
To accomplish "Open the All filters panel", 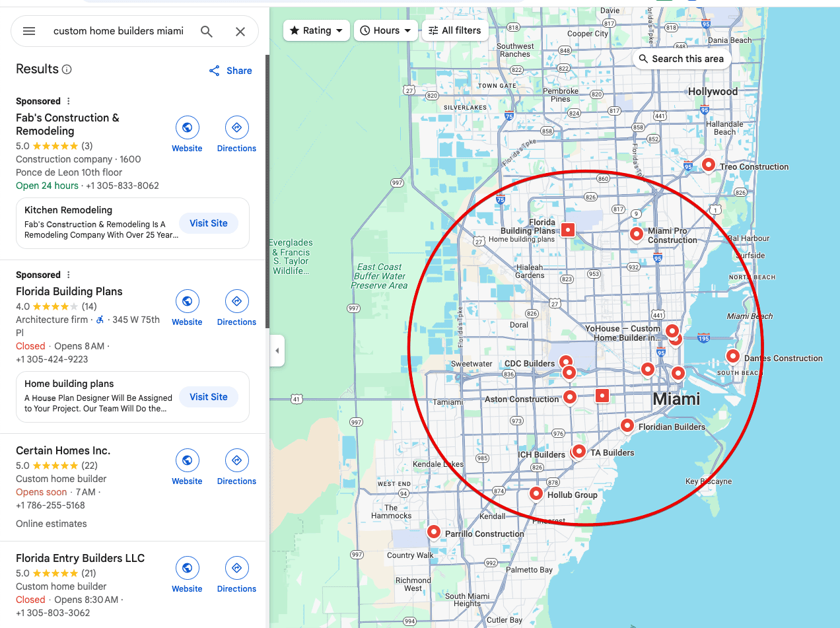I will (x=454, y=30).
